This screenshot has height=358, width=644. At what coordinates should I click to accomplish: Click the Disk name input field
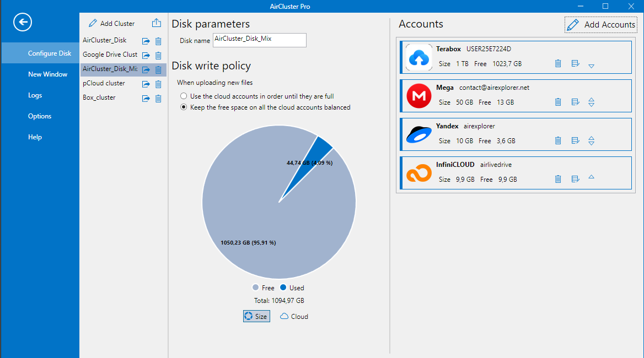coord(259,40)
